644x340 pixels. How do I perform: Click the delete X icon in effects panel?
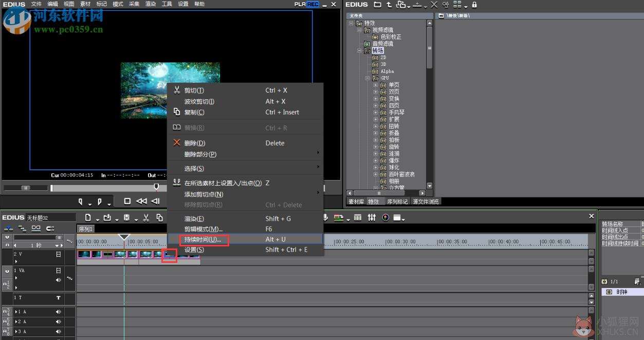(434, 5)
